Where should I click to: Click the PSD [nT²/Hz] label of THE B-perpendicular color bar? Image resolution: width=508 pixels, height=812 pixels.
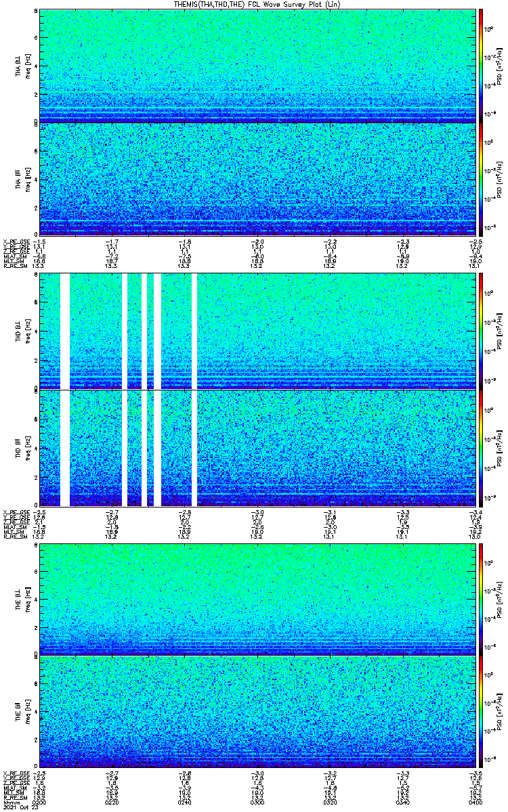point(499,598)
